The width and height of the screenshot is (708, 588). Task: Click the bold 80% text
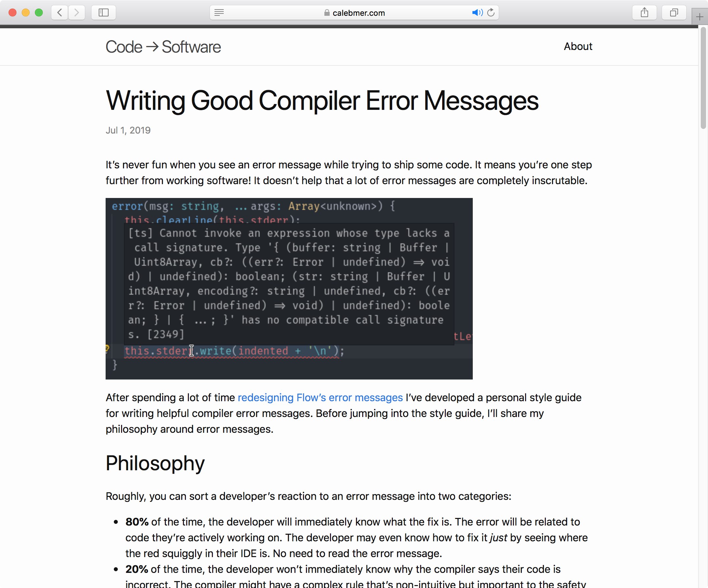(x=137, y=522)
